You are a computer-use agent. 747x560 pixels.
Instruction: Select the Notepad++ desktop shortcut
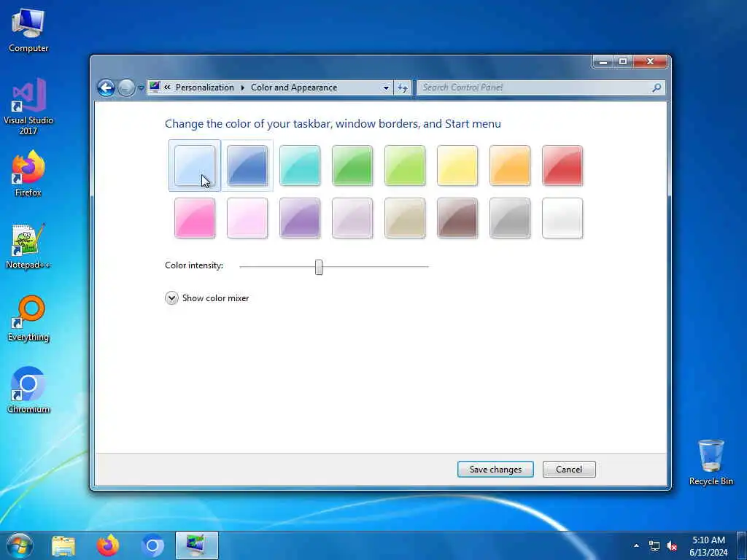28,246
